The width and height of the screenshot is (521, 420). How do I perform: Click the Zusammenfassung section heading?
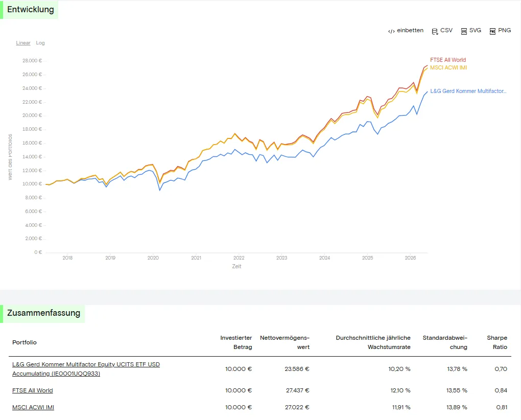pos(43,313)
